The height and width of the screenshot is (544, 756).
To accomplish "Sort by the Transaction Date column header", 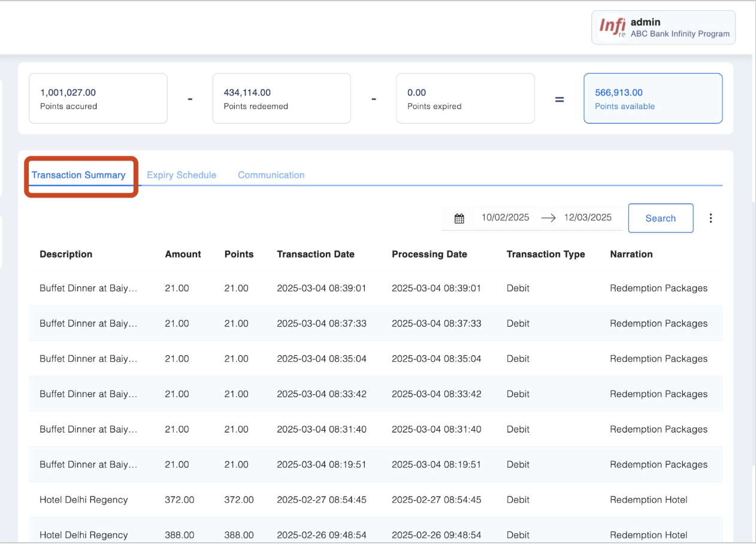I will (316, 254).
